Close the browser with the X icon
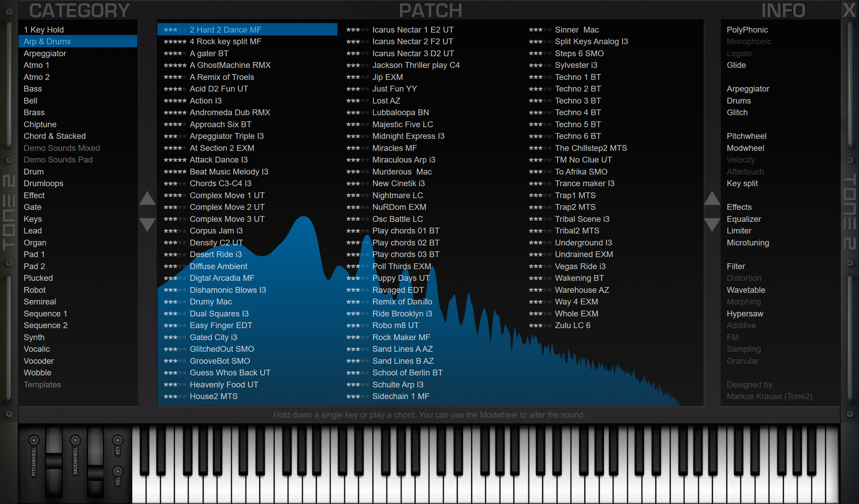Viewport: 859px width, 504px height. (849, 10)
